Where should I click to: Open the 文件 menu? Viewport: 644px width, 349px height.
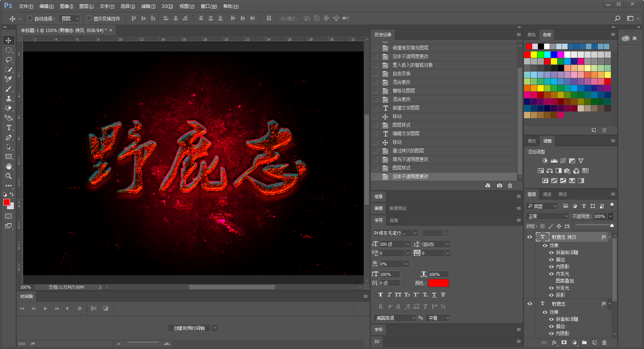tap(26, 6)
